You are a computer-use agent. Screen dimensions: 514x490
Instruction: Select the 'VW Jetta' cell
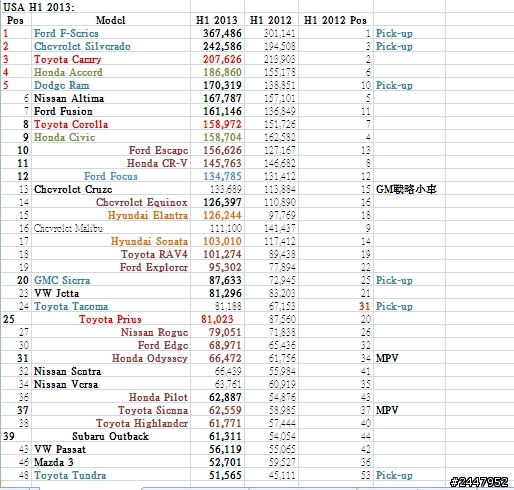(57, 293)
